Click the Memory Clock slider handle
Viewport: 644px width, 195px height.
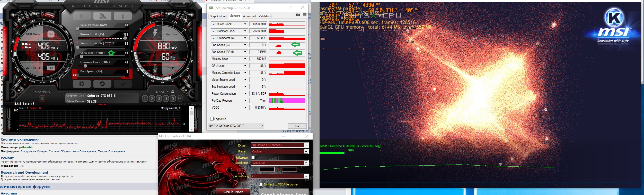tap(85, 66)
